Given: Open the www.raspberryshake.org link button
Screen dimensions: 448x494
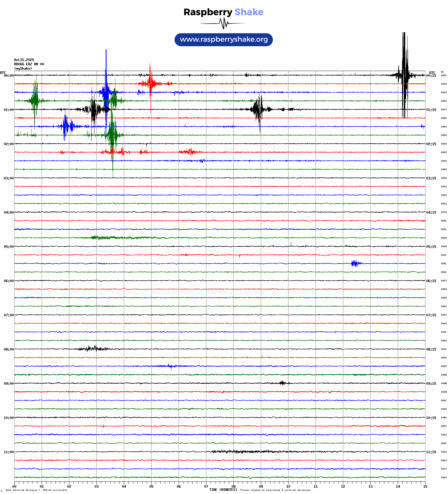Looking at the screenshot, I should click(x=224, y=39).
